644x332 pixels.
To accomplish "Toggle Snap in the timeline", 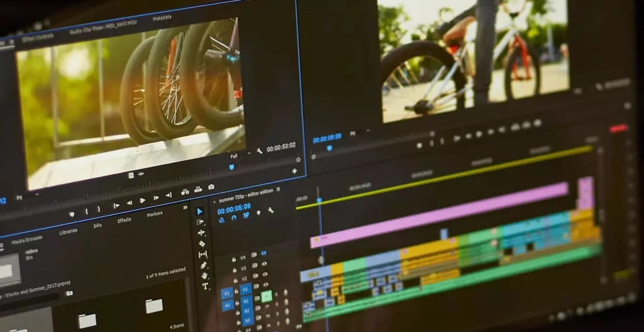I will point(234,218).
